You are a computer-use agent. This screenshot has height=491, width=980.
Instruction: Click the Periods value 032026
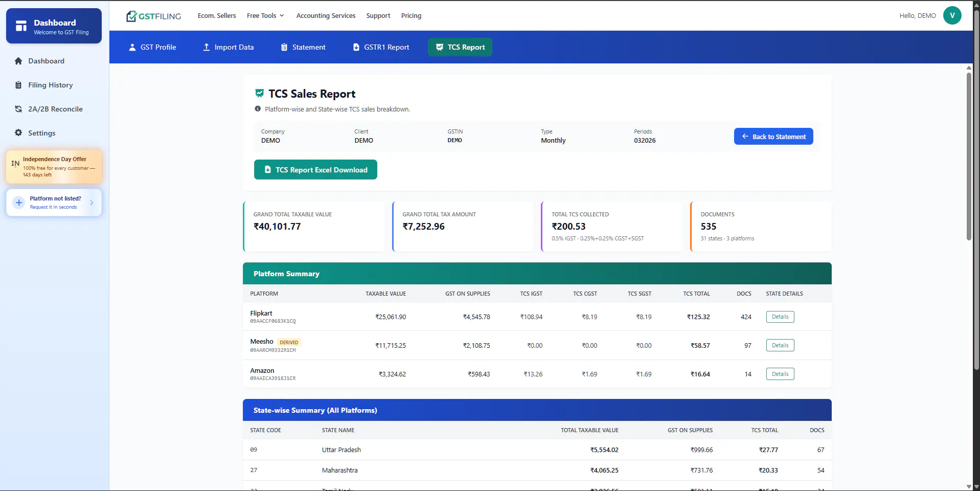tap(645, 141)
